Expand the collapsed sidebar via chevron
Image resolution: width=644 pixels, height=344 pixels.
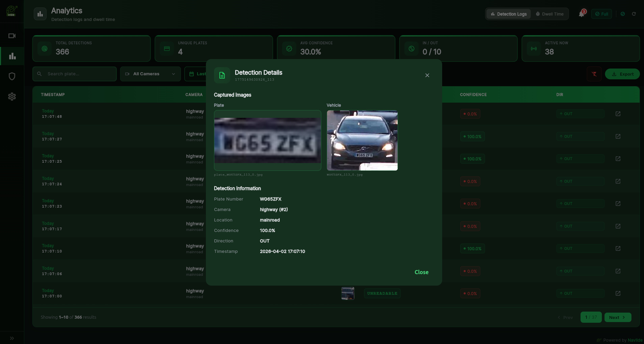pos(12,338)
